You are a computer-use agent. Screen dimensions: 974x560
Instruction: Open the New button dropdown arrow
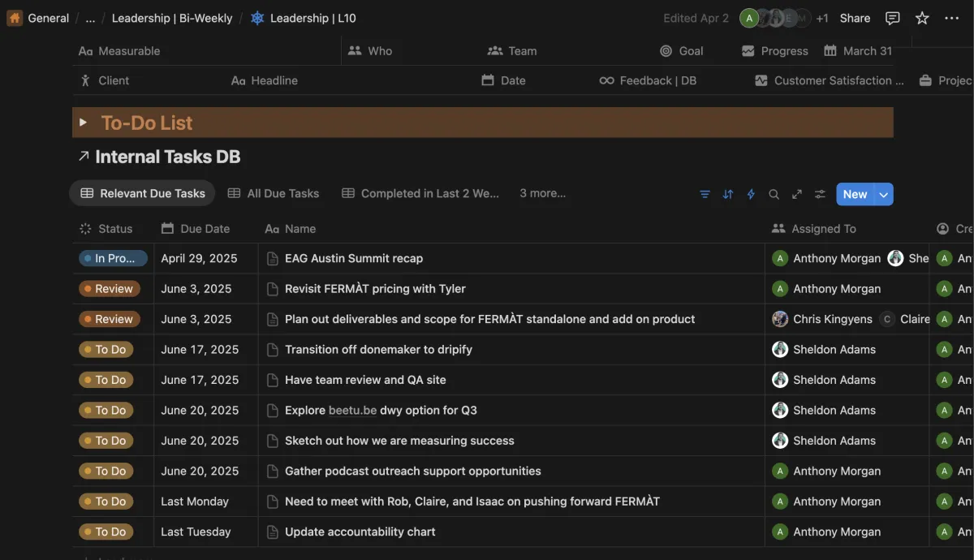pyautogui.click(x=884, y=194)
